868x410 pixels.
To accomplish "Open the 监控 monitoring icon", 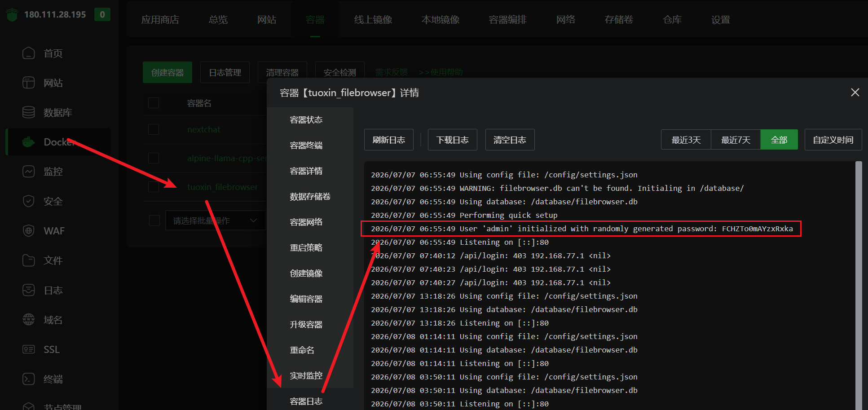I will (x=28, y=172).
